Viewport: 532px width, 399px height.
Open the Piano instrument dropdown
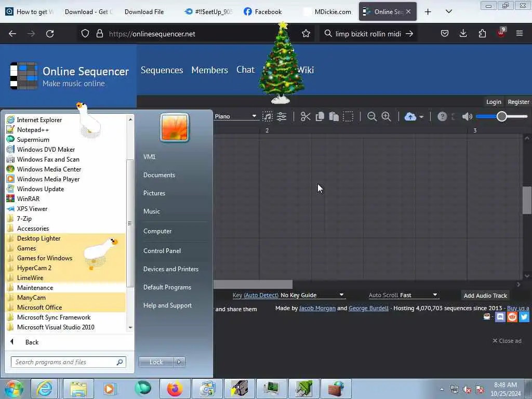[x=236, y=116]
